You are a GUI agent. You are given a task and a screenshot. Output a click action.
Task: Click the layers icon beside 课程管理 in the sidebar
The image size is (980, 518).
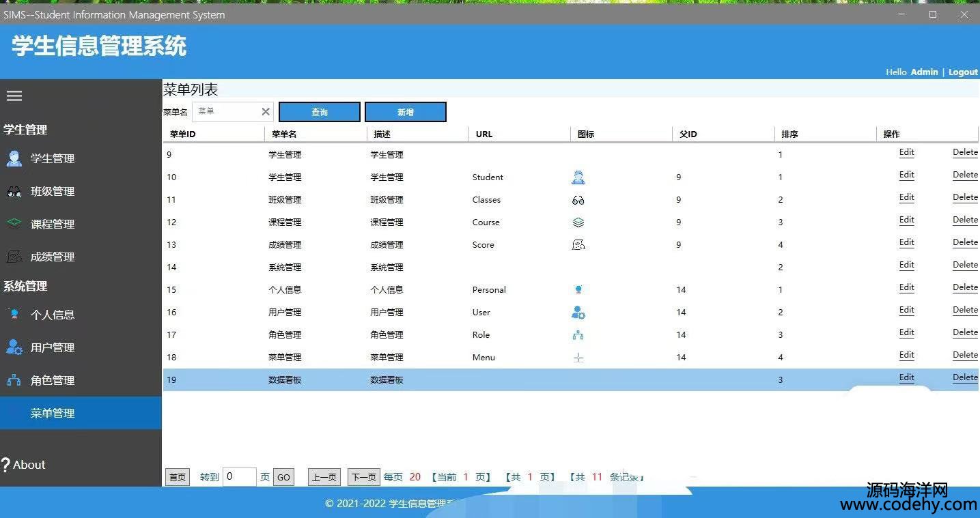[x=14, y=223]
